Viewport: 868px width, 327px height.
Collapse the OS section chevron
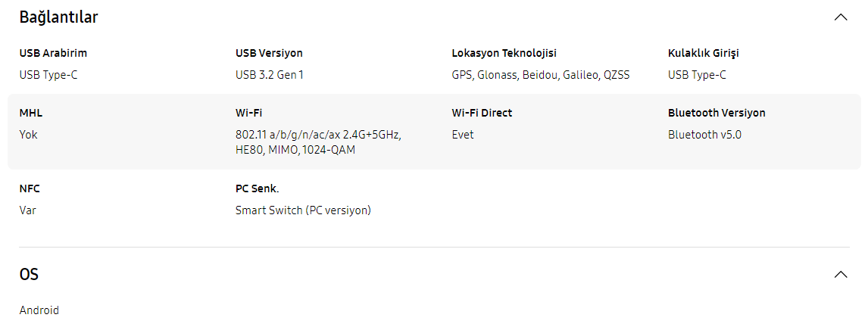[840, 274]
